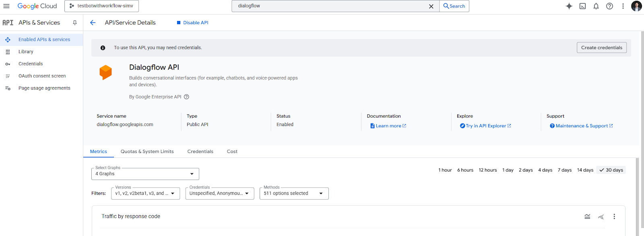Screen dimensions: 644x236
Task: Select the 12 hours time range
Action: tap(488, 170)
